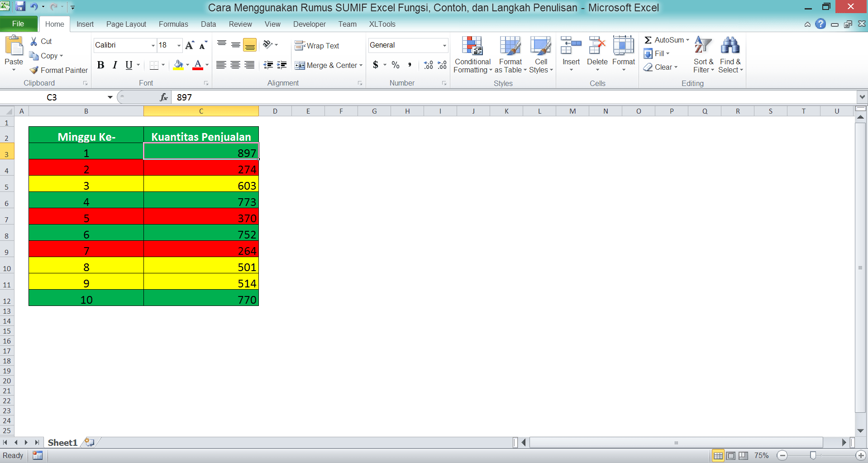Toggle Wrap Text
The height and width of the screenshot is (463, 868).
(317, 46)
